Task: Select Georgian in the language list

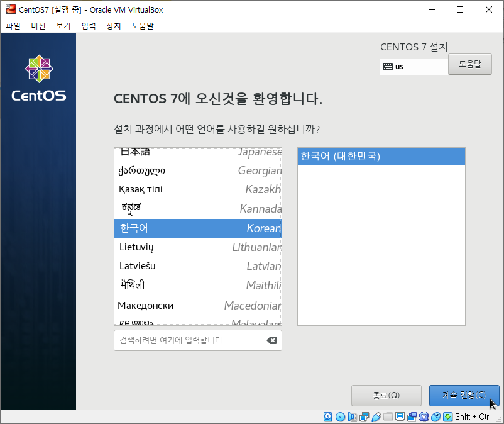Action: pyautogui.click(x=198, y=170)
